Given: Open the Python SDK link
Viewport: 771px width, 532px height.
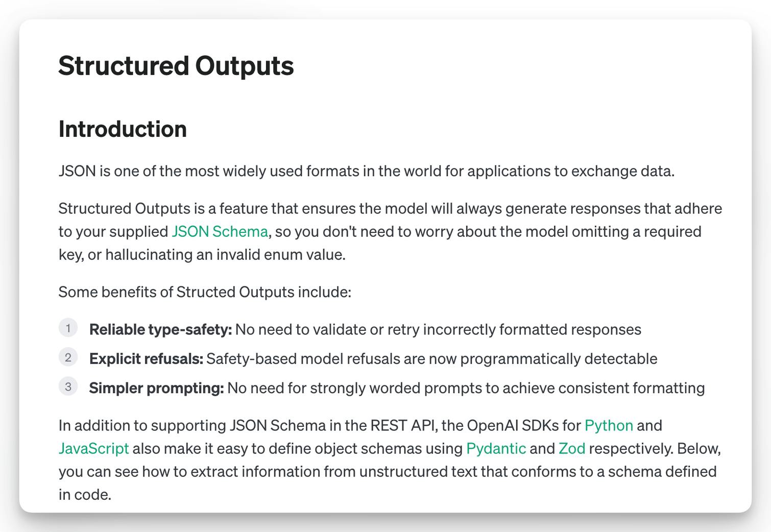Looking at the screenshot, I should (x=609, y=425).
